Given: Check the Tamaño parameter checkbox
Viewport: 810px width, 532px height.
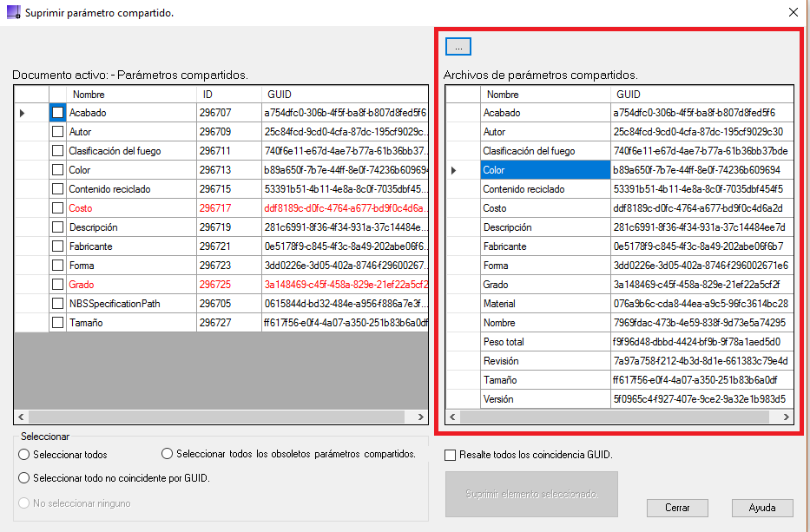Looking at the screenshot, I should coord(58,323).
